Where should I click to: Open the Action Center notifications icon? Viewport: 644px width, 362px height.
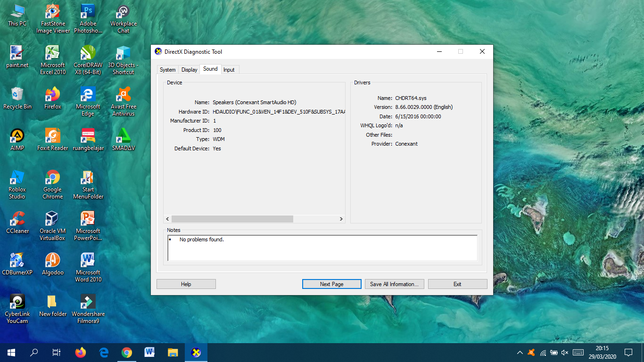point(628,353)
